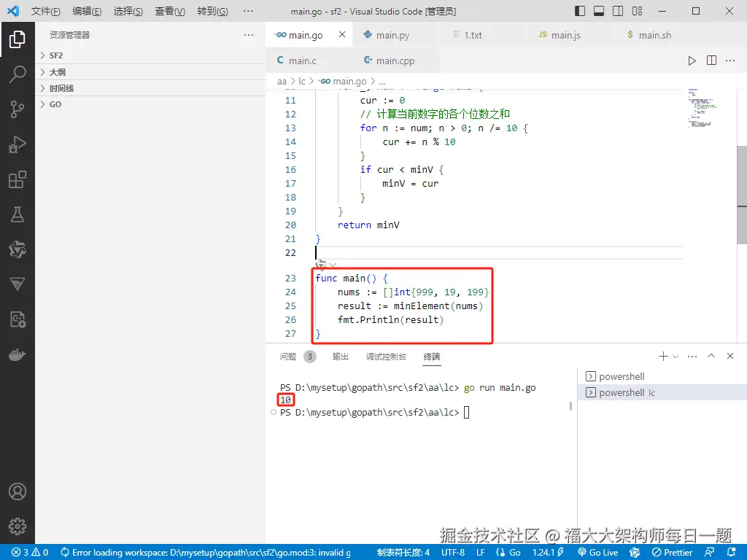Open terminal panel more actions ellipsis

pyautogui.click(x=692, y=356)
